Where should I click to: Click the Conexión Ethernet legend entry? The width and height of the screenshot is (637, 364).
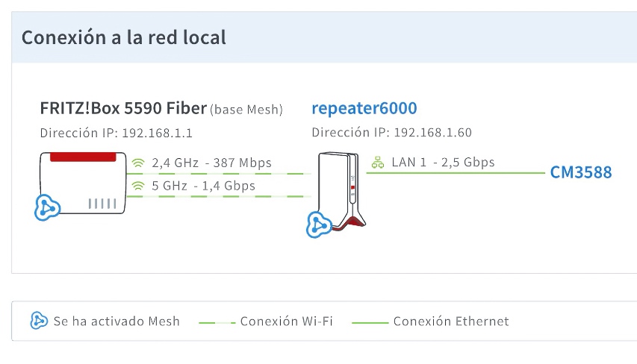430,321
